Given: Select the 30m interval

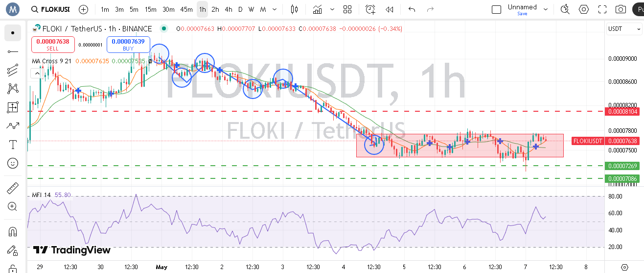Looking at the screenshot, I should tap(168, 9).
